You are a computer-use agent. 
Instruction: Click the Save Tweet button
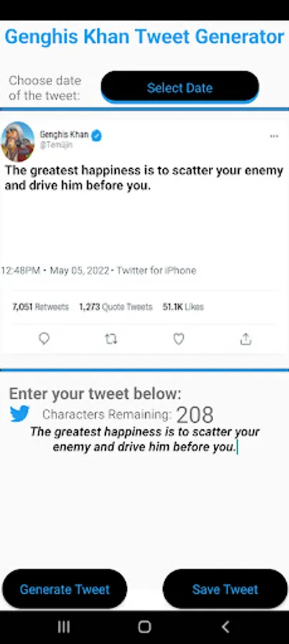(x=225, y=590)
